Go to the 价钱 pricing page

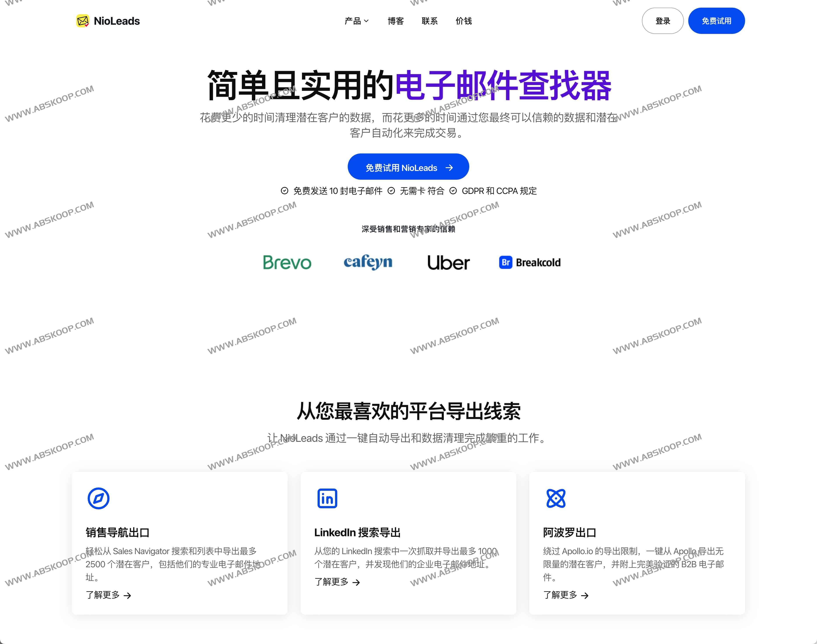[464, 21]
